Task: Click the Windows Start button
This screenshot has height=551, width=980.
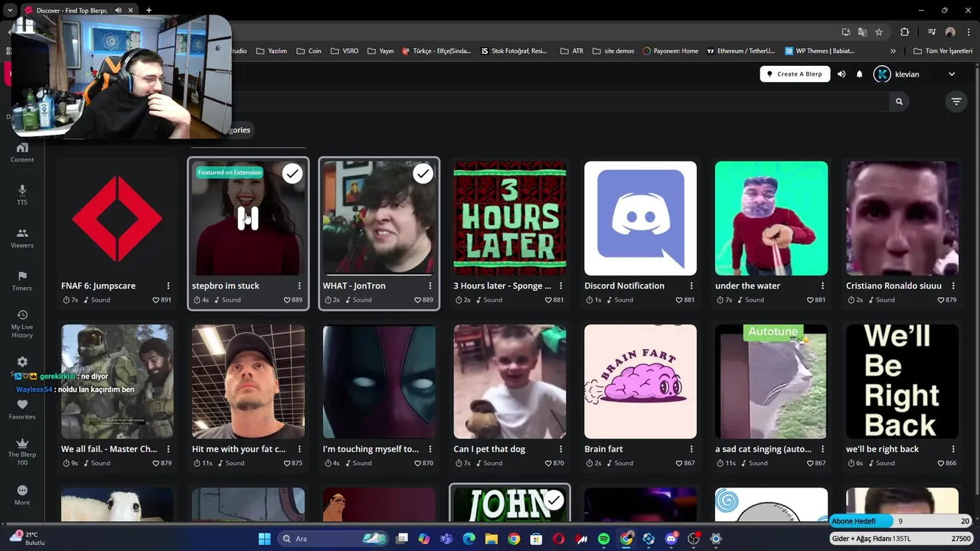Action: [264, 539]
